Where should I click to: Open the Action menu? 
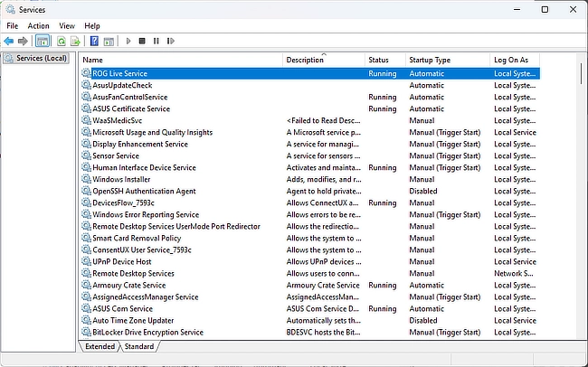click(x=38, y=26)
